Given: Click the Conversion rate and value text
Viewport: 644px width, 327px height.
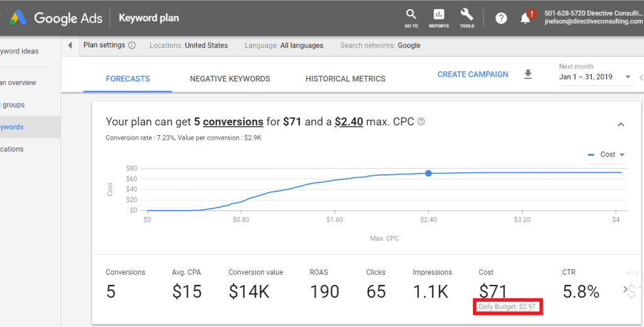Looking at the screenshot, I should [x=184, y=138].
